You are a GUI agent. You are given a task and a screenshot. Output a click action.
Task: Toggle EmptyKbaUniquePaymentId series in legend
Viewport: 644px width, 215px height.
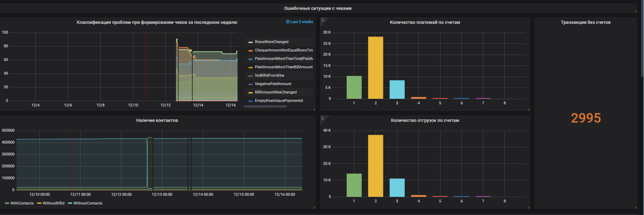click(x=279, y=100)
